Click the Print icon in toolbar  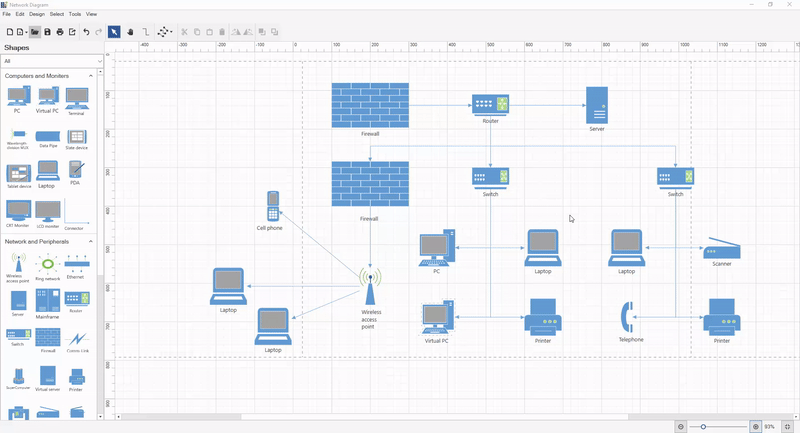click(60, 32)
